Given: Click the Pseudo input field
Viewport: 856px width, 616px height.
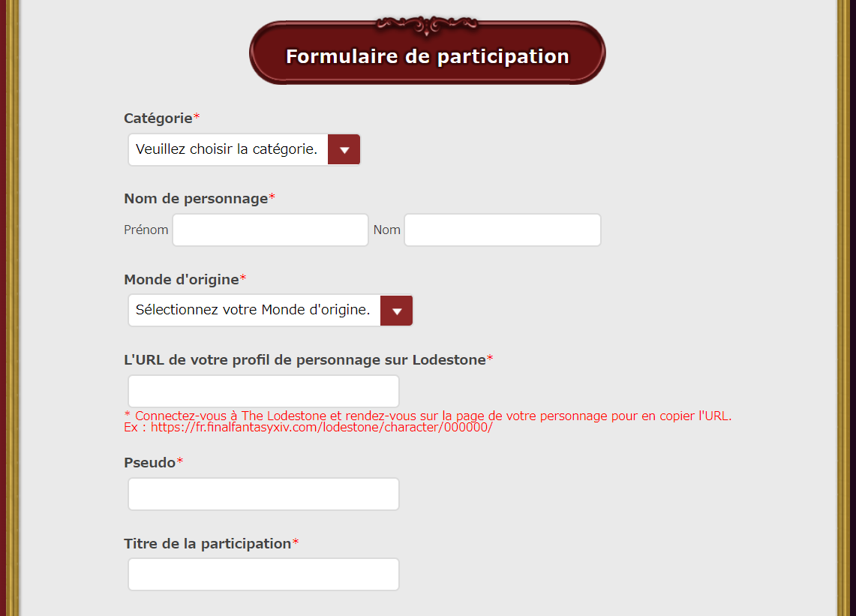Looking at the screenshot, I should click(x=263, y=494).
